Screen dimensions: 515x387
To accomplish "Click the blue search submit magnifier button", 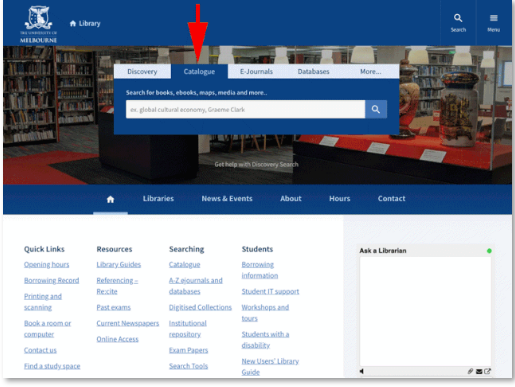I will (376, 109).
